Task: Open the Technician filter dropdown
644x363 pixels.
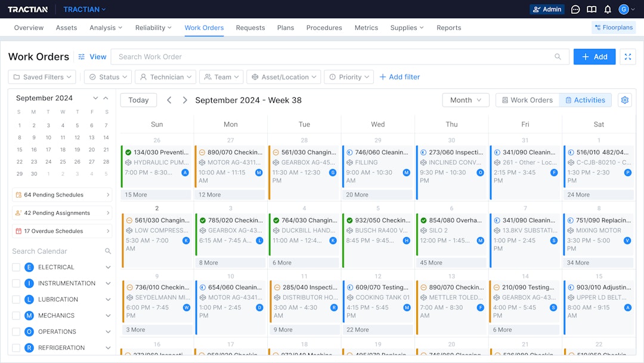Action: pos(165,76)
